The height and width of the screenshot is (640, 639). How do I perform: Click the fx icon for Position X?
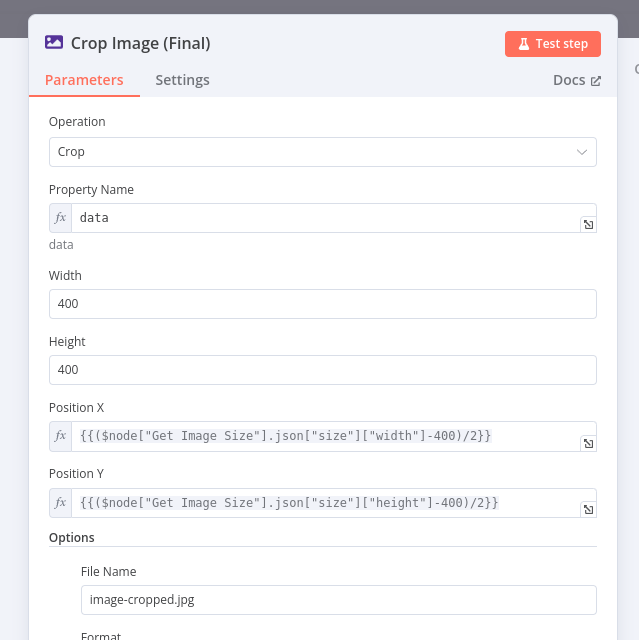(60, 436)
